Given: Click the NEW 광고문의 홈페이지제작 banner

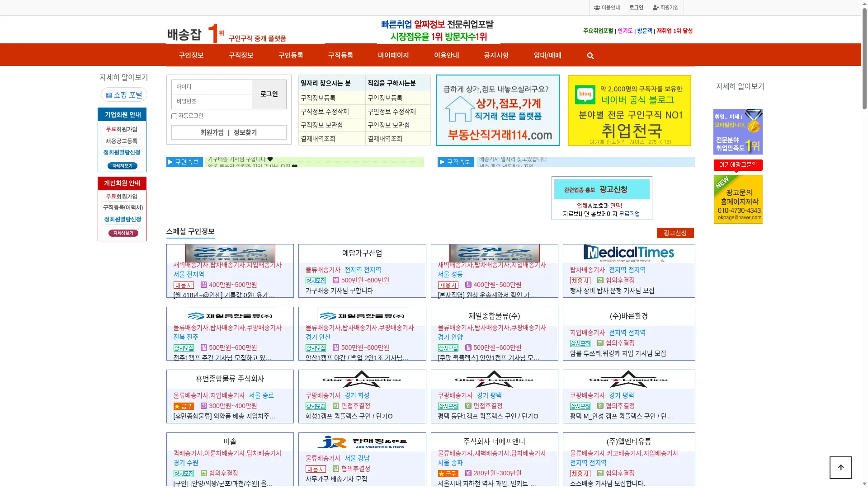Looking at the screenshot, I should point(738,199).
